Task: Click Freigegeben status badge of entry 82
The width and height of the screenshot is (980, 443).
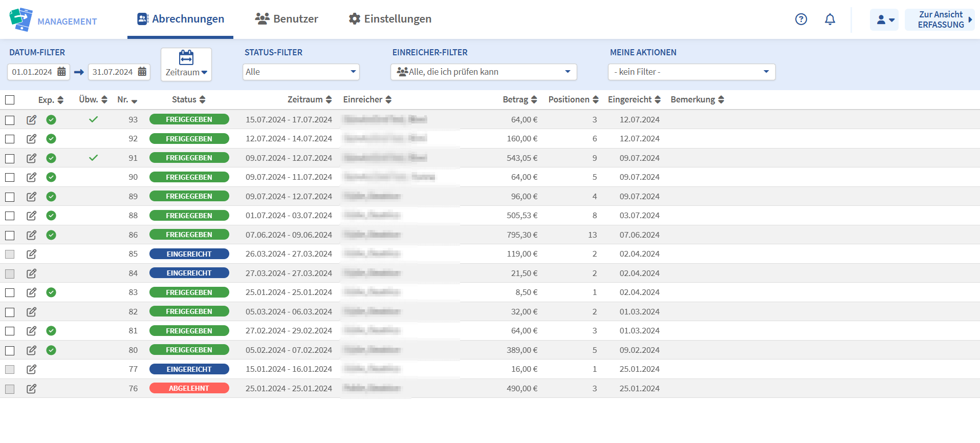Action: point(189,311)
